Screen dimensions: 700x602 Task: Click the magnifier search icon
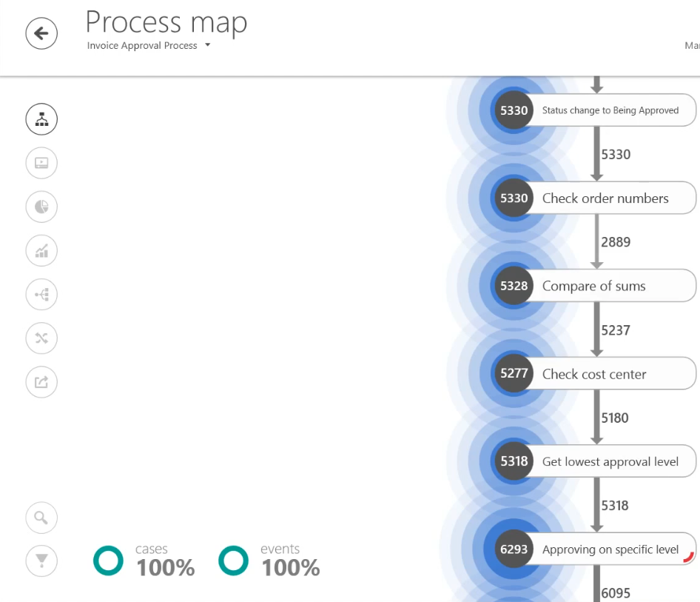pyautogui.click(x=41, y=518)
